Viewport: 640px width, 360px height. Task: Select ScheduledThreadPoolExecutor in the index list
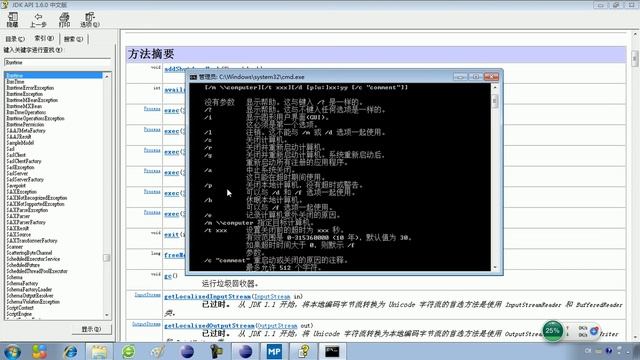[37, 271]
